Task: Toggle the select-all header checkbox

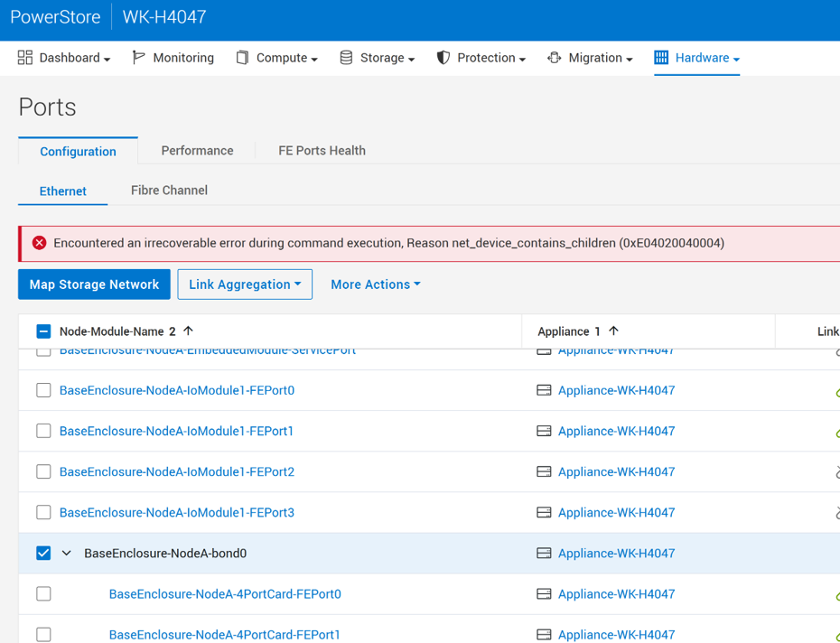Action: click(43, 331)
